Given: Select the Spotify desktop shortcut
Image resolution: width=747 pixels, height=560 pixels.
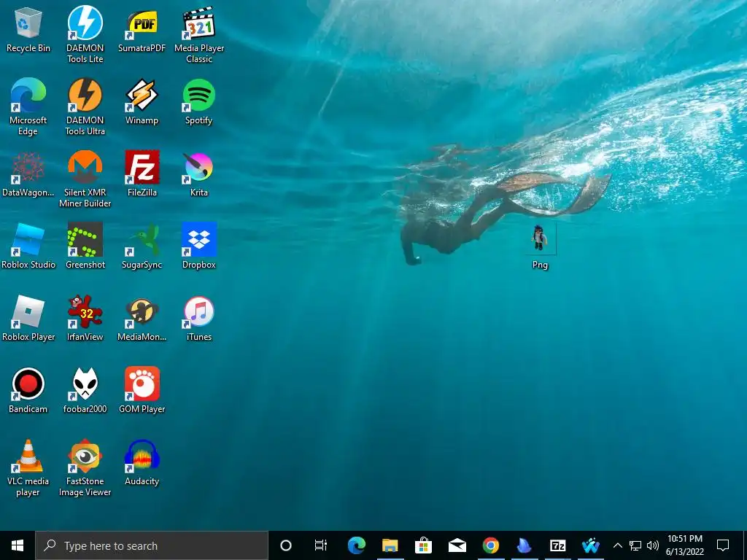Looking at the screenshot, I should tap(199, 102).
